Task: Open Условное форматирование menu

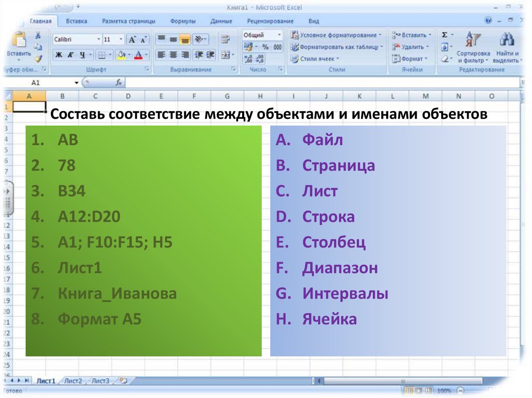Action: (336, 35)
